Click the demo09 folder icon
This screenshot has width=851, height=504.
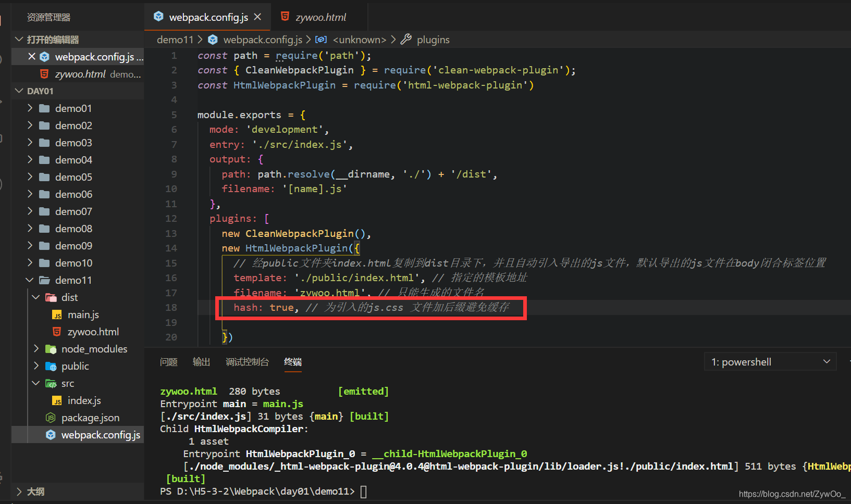coord(45,246)
